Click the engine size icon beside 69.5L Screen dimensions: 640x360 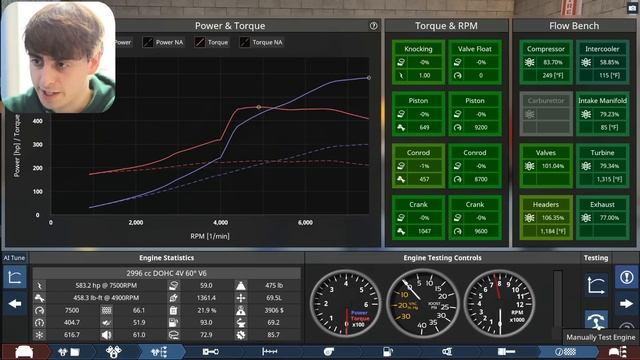241,298
